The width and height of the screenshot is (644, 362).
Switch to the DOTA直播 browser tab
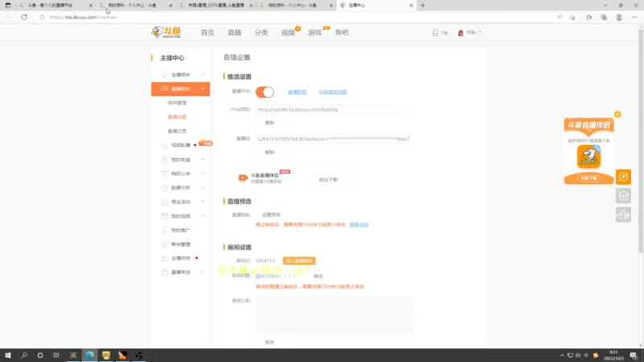click(x=217, y=6)
